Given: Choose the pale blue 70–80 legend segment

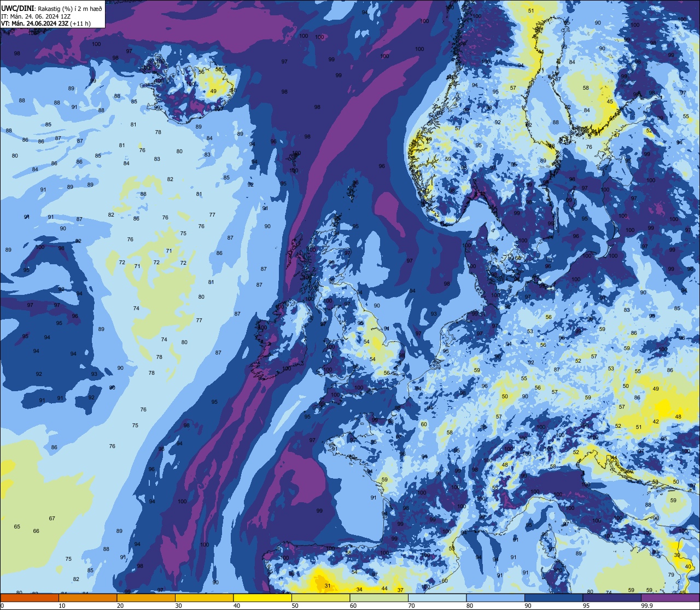Looking at the screenshot, I should click(437, 598).
